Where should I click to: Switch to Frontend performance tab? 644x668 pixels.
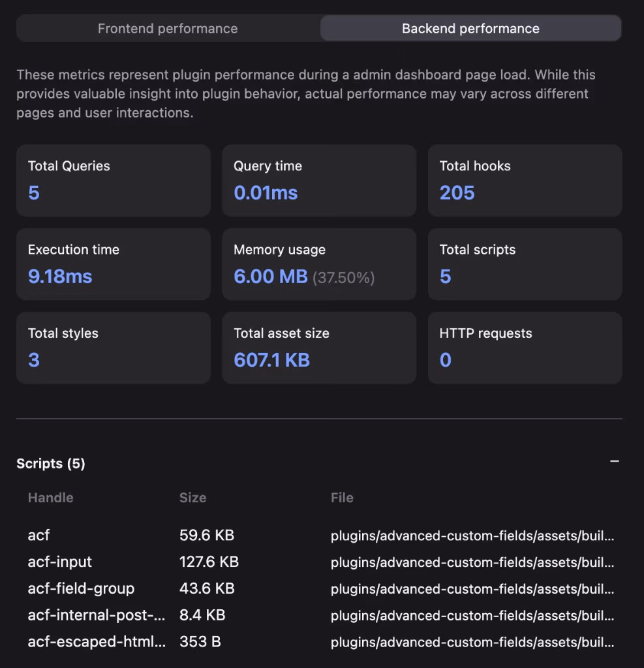(x=168, y=29)
